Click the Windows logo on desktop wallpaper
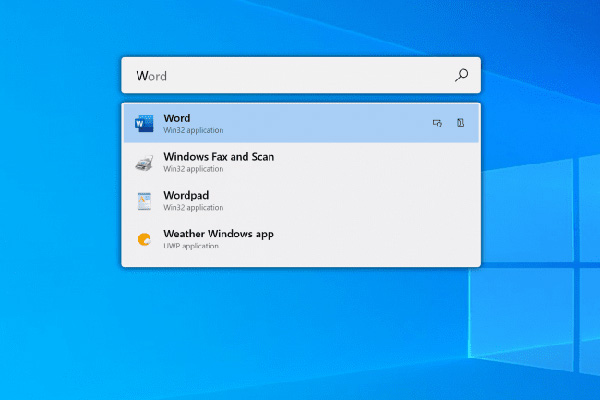This screenshot has height=400, width=600. [x=534, y=264]
